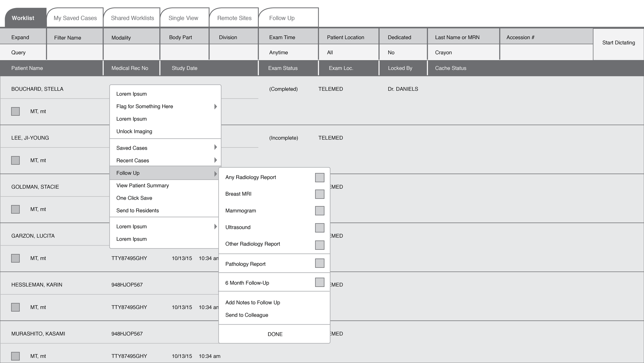Expand the lower Lorem Ipsum submenu arrow

point(216,226)
